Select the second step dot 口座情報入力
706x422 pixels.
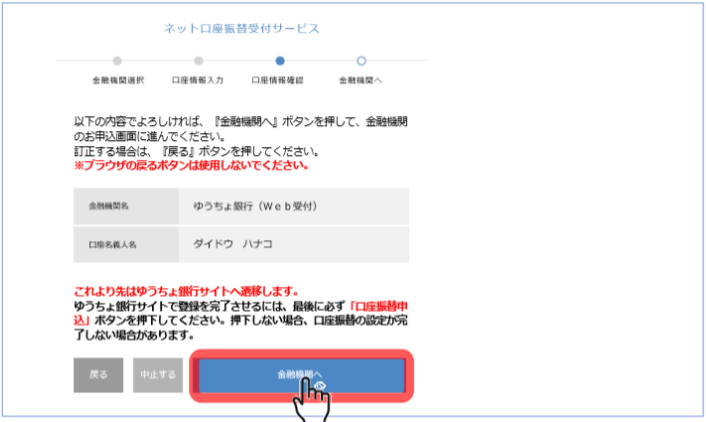pyautogui.click(x=199, y=61)
